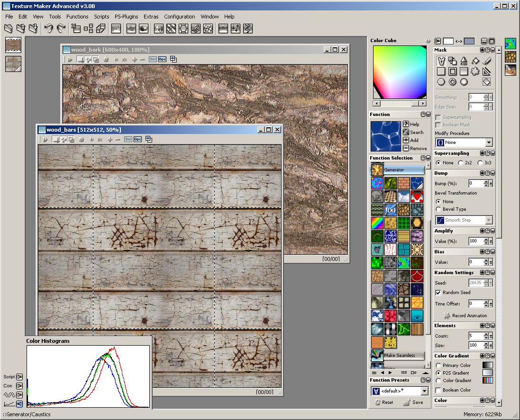Viewport: 520px width, 420px height.
Task: Click the Make Seamless button
Action: pyautogui.click(x=401, y=355)
